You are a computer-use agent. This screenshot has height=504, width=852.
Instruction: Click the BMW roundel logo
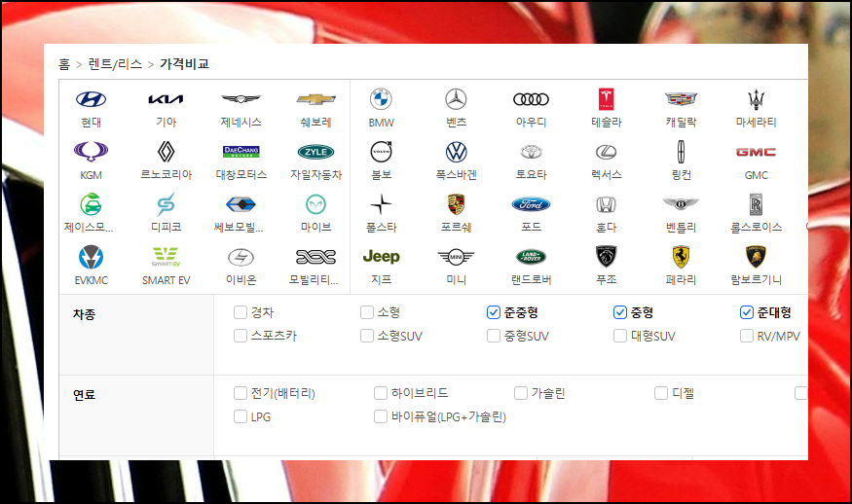point(381,99)
